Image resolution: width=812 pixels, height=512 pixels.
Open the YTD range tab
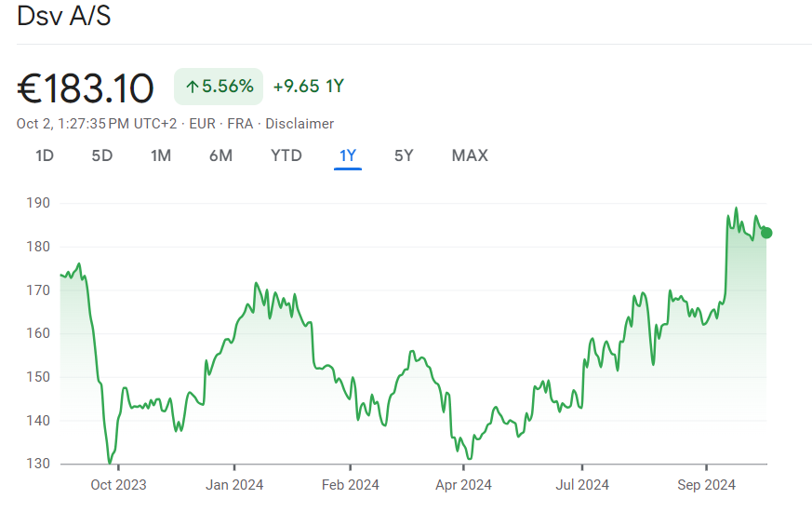click(x=286, y=155)
